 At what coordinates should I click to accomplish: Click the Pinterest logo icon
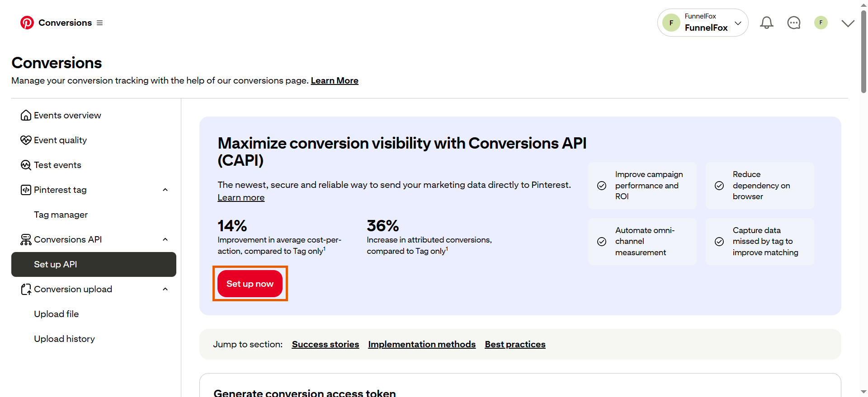coord(27,23)
